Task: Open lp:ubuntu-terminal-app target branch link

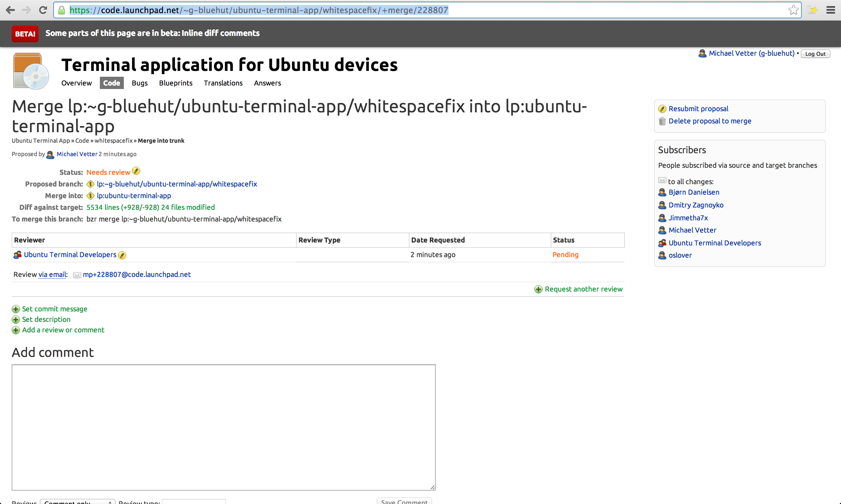Action: (134, 196)
